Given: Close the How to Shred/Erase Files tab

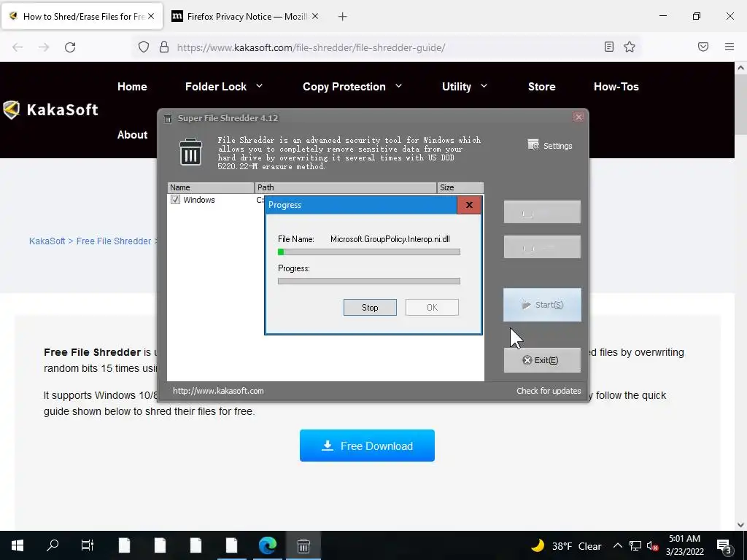Looking at the screenshot, I should (151, 16).
